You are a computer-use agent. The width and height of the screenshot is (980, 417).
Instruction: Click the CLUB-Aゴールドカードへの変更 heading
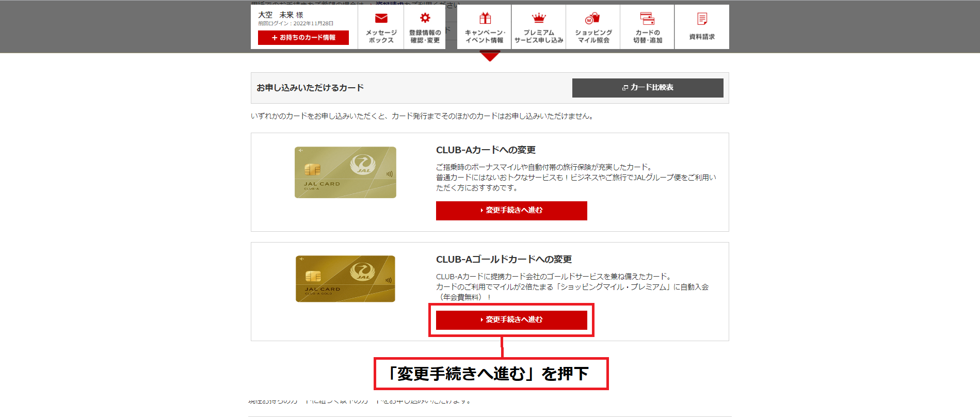[x=504, y=260]
